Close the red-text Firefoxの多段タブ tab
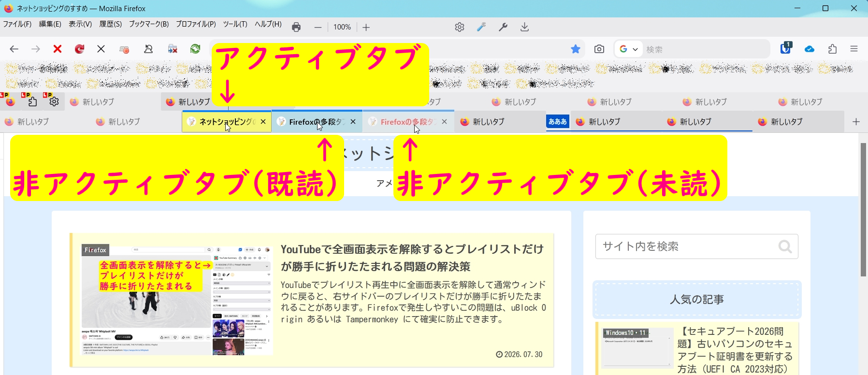This screenshot has width=868, height=375. click(445, 121)
